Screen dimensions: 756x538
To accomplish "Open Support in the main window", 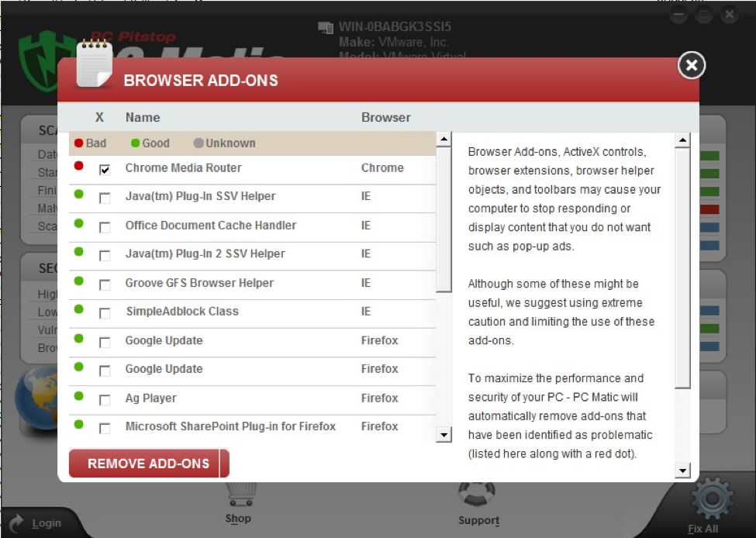I will [478, 520].
